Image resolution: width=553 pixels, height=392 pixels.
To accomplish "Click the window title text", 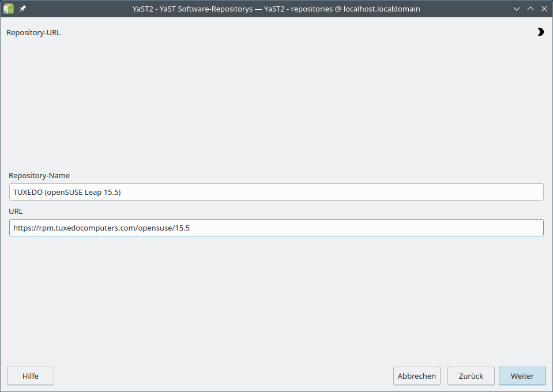I will coord(276,9).
